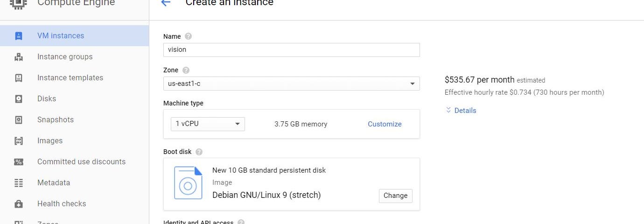Open the Zone dropdown showing us-east1-c
644x224 pixels.
[292, 84]
